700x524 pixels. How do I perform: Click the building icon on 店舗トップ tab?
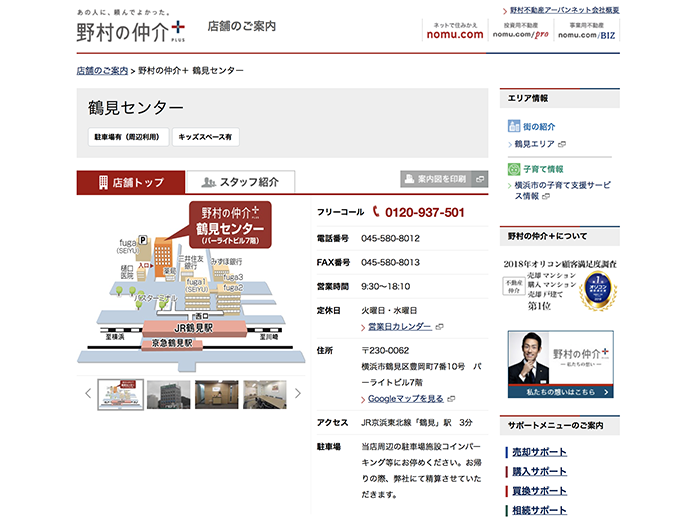(x=102, y=183)
